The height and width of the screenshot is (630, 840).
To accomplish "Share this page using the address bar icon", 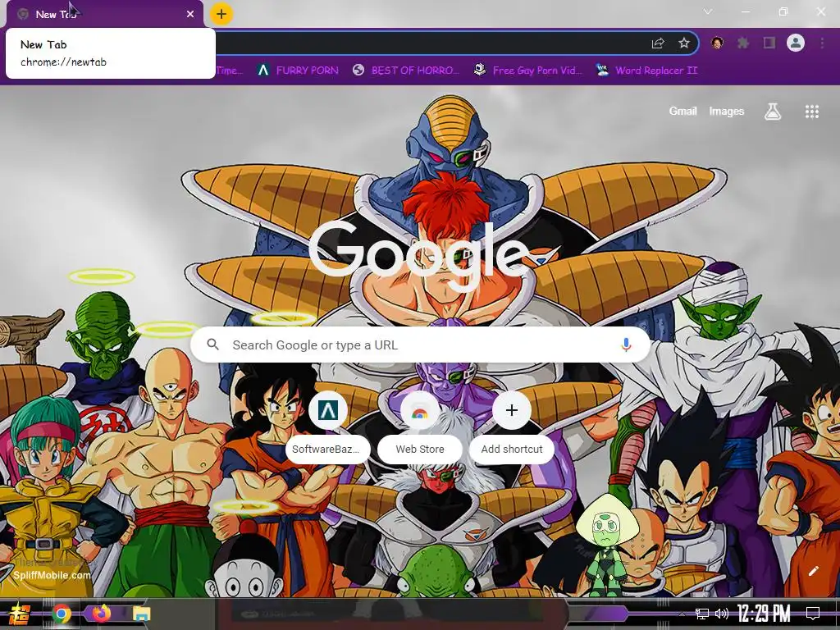I will 658,43.
